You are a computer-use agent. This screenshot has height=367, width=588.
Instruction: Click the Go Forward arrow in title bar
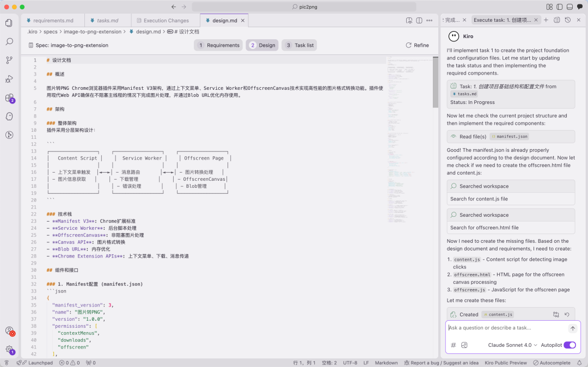(184, 7)
